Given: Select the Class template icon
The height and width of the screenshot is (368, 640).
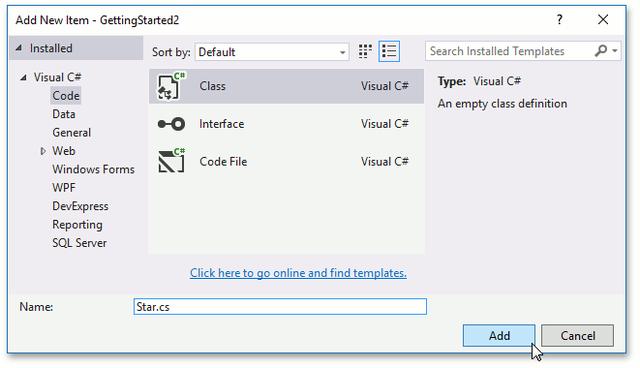Looking at the screenshot, I should click(171, 86).
